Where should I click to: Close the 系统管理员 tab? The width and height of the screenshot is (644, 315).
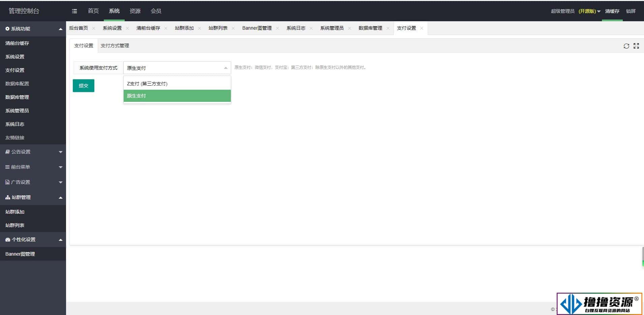349,28
